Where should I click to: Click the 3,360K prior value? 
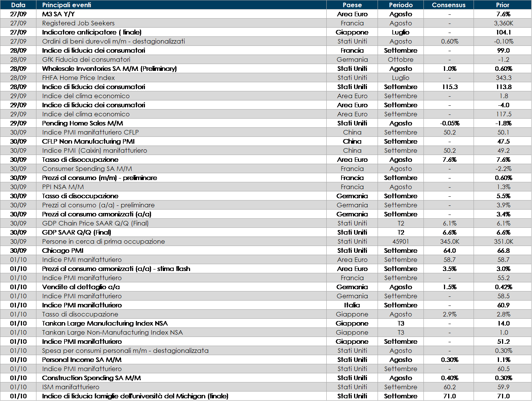point(503,23)
